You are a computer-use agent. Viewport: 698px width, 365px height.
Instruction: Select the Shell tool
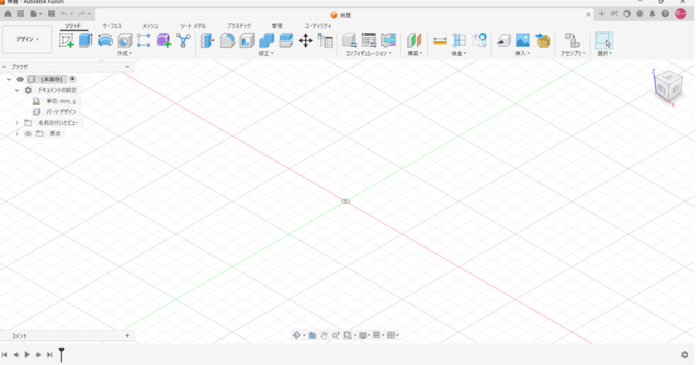pos(247,41)
